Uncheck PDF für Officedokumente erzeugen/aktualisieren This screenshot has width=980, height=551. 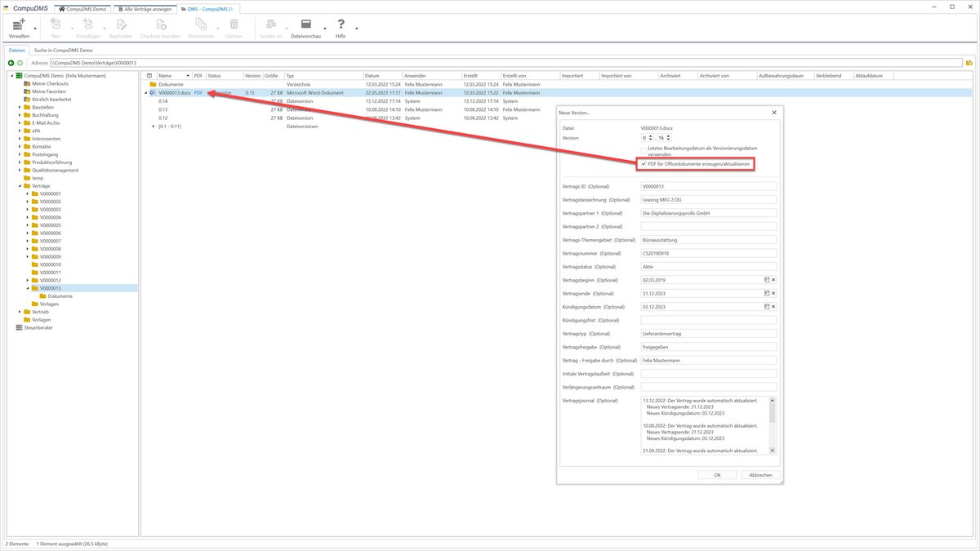[x=644, y=164]
